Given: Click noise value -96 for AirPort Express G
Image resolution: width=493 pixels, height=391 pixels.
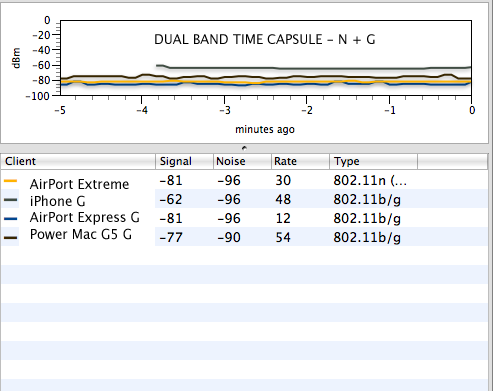Looking at the screenshot, I should click(x=229, y=218).
